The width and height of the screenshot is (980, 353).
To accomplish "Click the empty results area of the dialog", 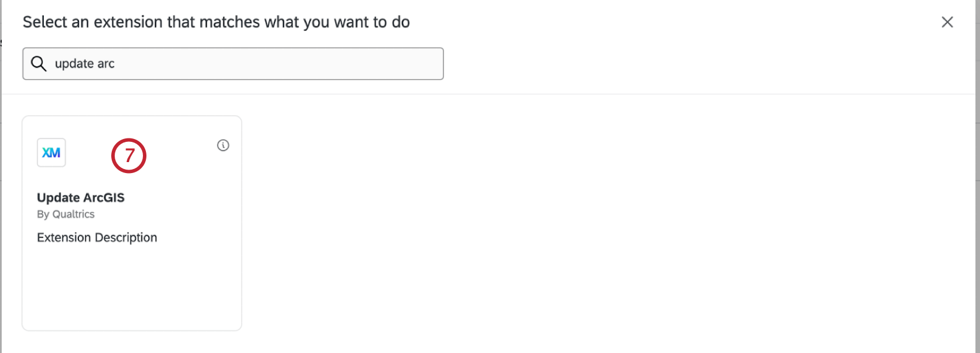I will coord(576,231).
